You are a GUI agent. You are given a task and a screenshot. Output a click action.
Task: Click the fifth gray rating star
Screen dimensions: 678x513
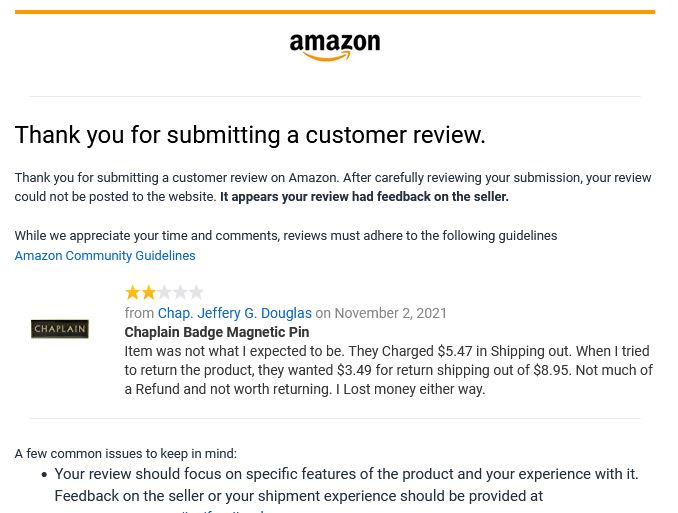coord(196,292)
